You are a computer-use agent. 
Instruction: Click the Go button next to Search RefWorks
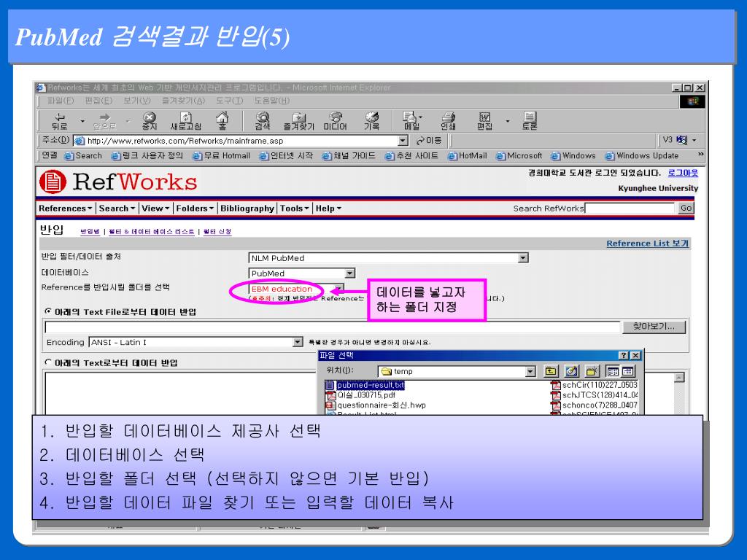[x=686, y=208]
